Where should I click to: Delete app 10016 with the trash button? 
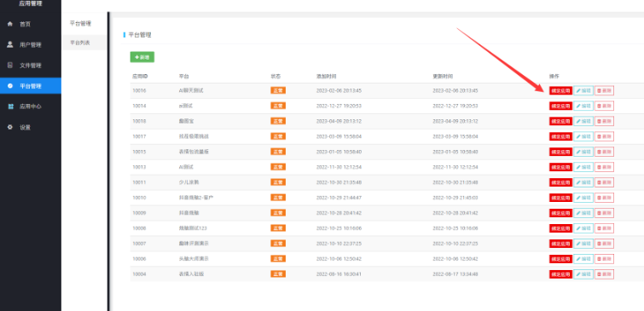click(x=604, y=90)
